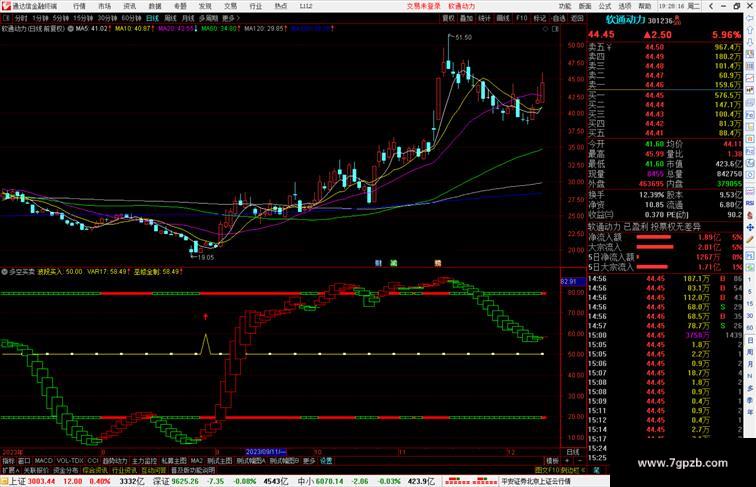Click the 设置 indicator settings button
Screen dimensions: 756x487
[326, 461]
